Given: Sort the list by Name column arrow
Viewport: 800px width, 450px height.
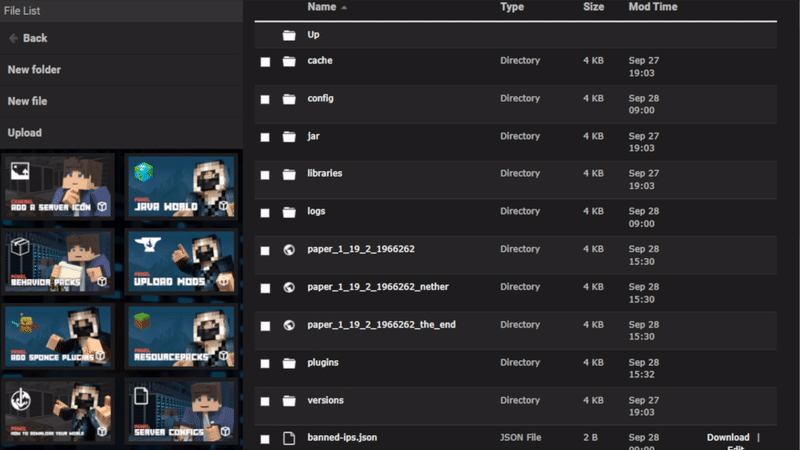Looking at the screenshot, I should (345, 7).
